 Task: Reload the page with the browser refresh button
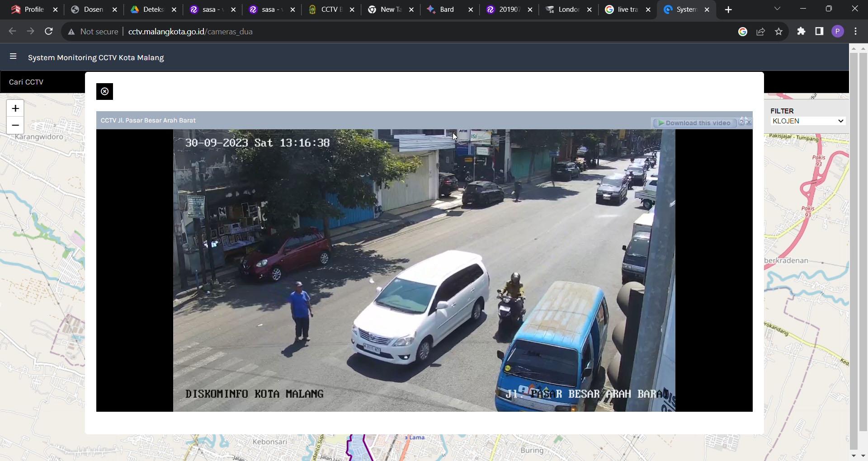pyautogui.click(x=49, y=31)
